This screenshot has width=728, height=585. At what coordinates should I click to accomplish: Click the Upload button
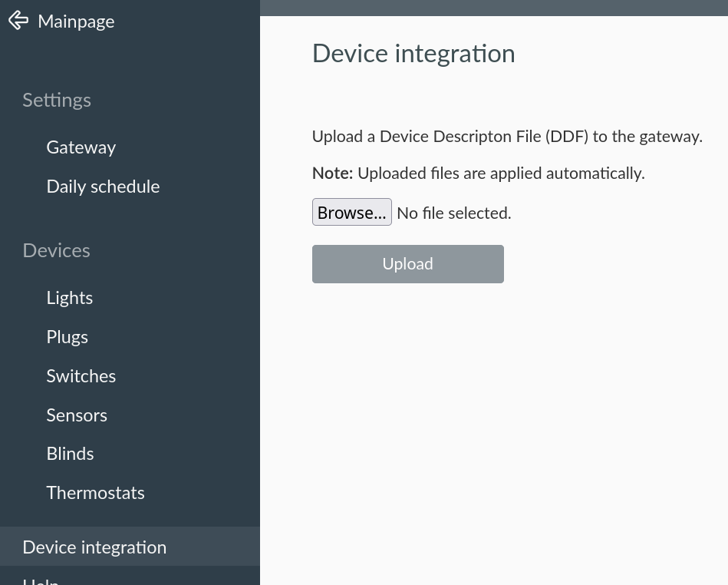(x=408, y=264)
